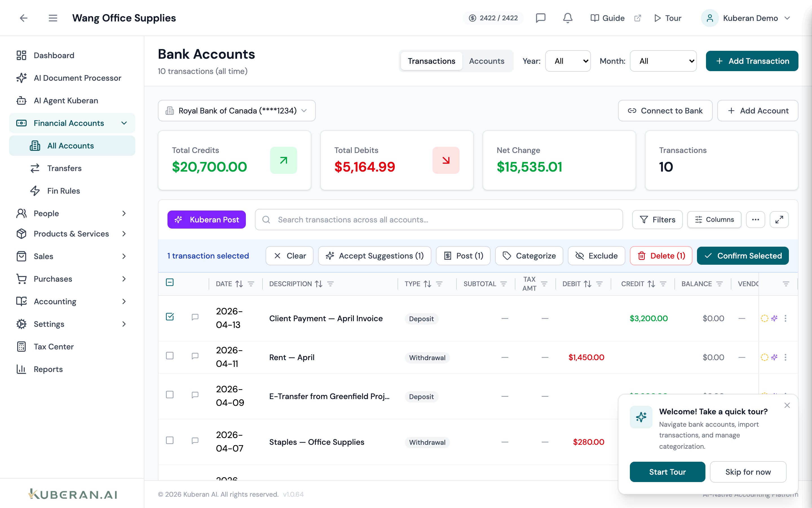Open the chat messages icon
The image size is (812, 508).
pos(540,18)
